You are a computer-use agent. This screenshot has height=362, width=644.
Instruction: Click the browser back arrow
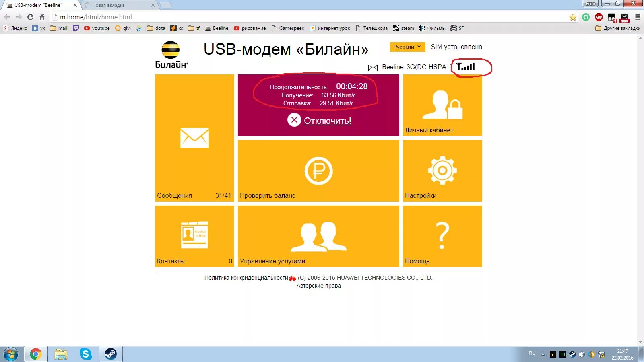pyautogui.click(x=7, y=17)
